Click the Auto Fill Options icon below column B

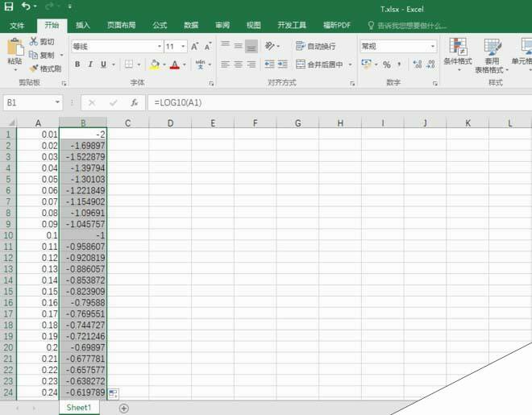tap(113, 393)
